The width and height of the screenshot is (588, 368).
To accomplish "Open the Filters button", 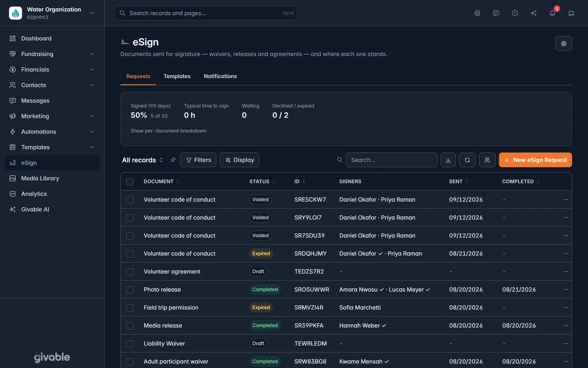I will pyautogui.click(x=198, y=160).
